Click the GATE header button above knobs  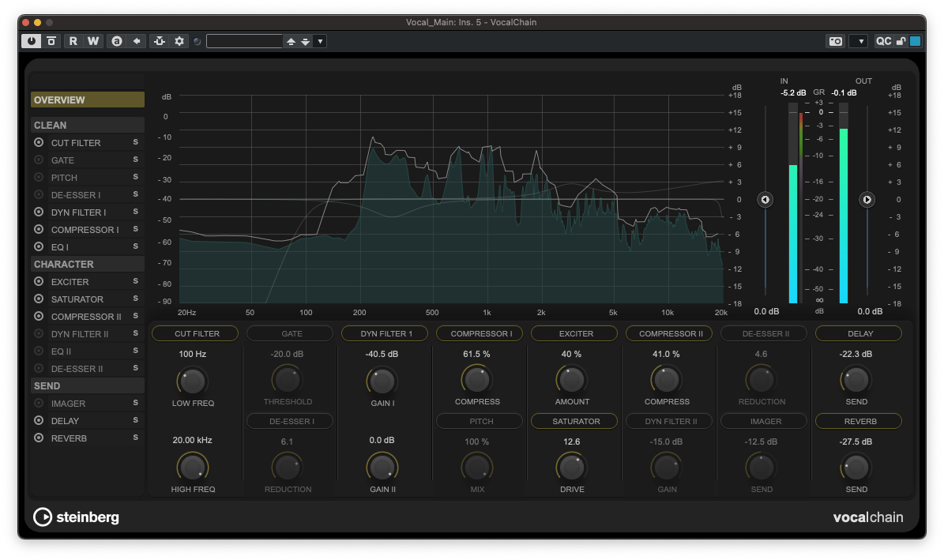290,333
